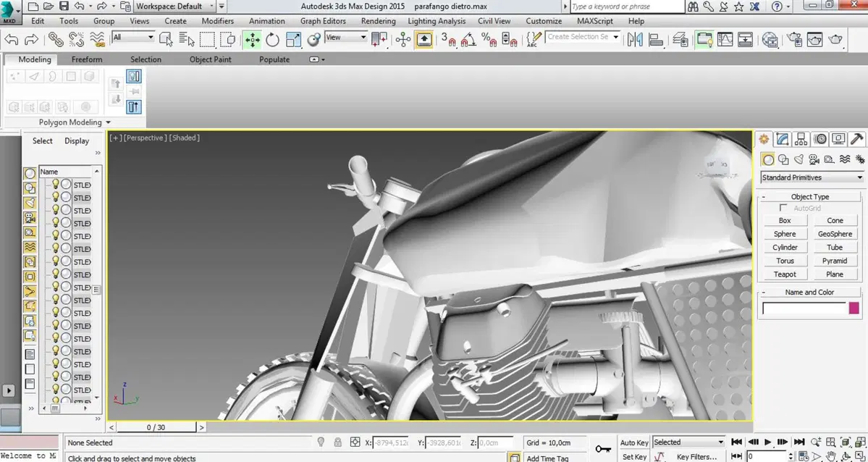Open the Graph Editors menu
The height and width of the screenshot is (462, 868).
click(324, 21)
